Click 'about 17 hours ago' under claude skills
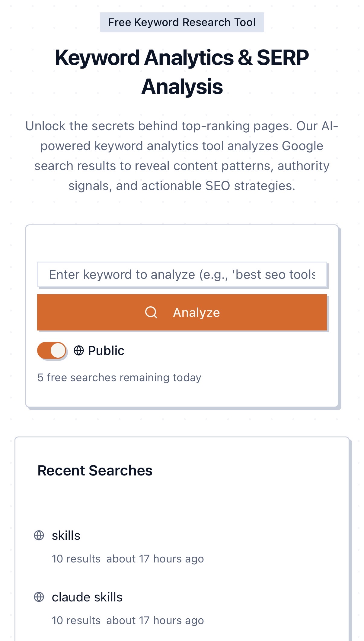Image resolution: width=364 pixels, height=641 pixels. [155, 620]
